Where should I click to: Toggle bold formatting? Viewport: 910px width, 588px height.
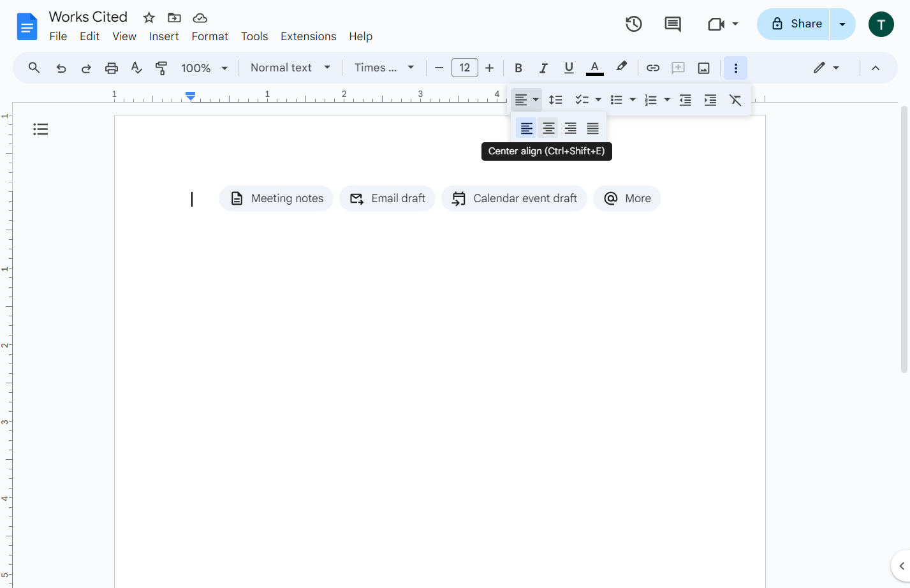click(518, 68)
